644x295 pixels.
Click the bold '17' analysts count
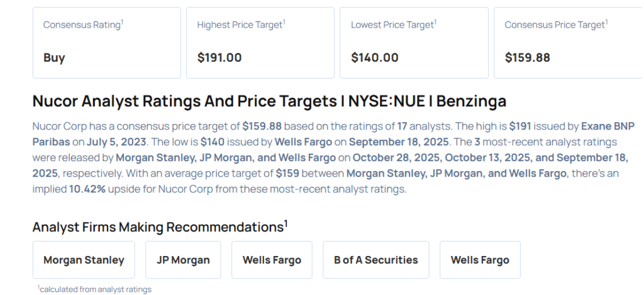click(402, 126)
